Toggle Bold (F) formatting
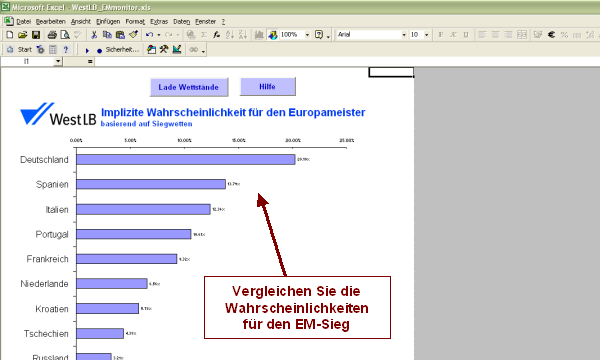The width and height of the screenshot is (600, 360). coord(441,35)
